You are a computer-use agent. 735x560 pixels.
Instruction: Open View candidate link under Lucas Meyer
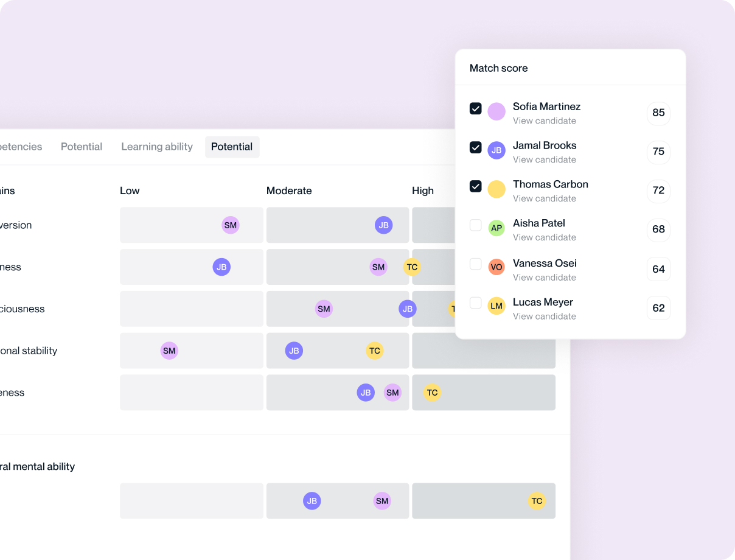545,317
